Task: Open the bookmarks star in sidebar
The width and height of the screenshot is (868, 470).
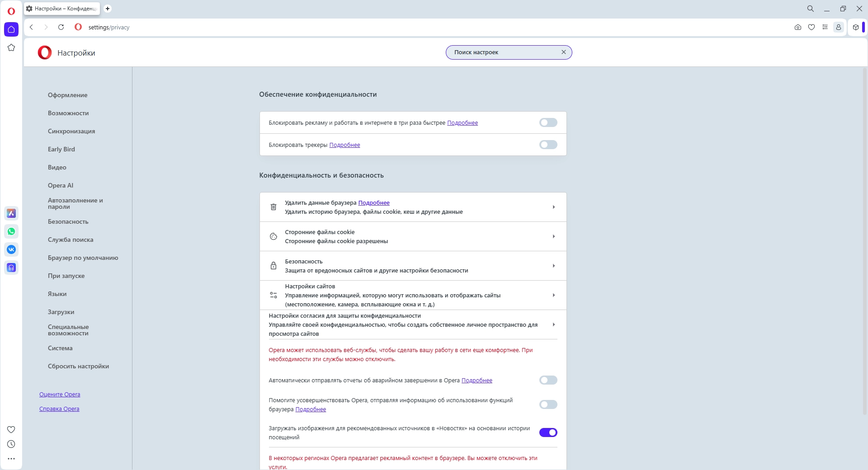Action: point(11,47)
